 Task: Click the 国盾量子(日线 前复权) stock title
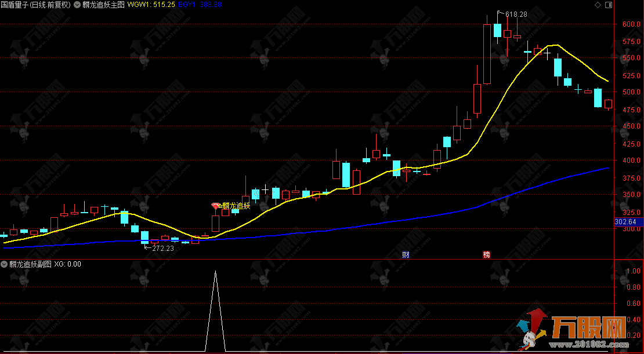pos(36,5)
